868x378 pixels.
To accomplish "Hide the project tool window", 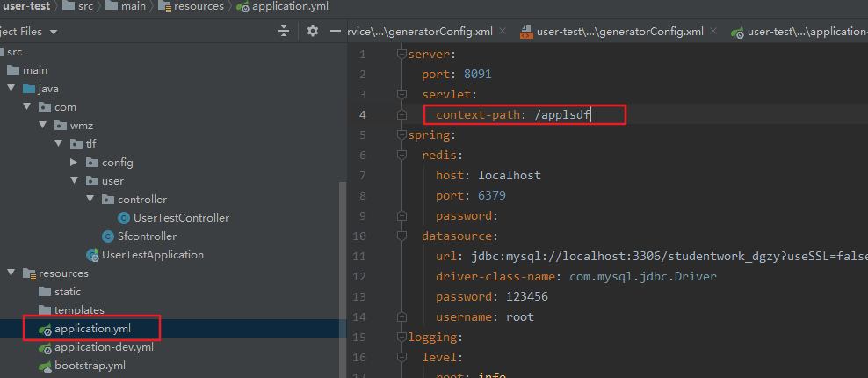I will (335, 31).
